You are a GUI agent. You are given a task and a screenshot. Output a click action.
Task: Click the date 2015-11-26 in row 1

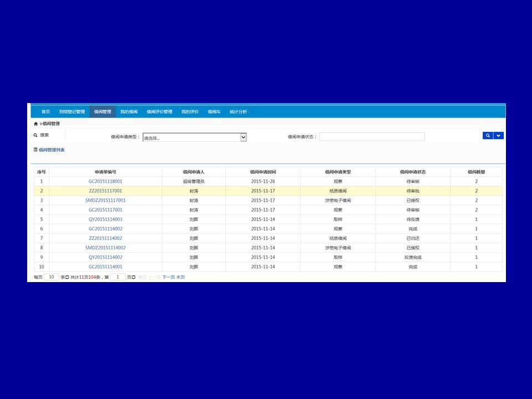[x=263, y=182]
